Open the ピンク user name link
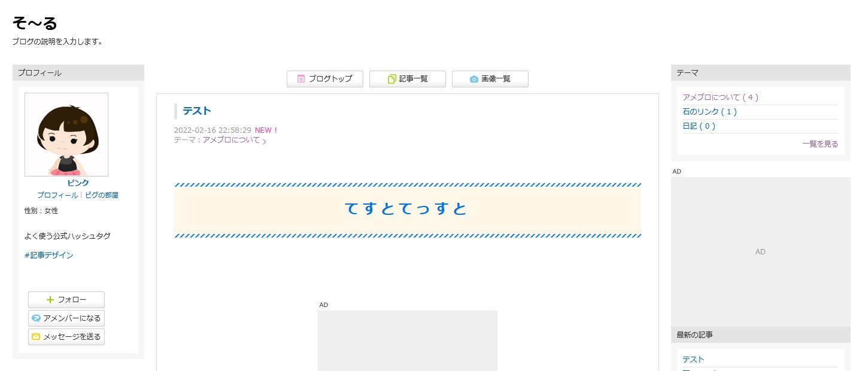Screen dimensions: 868x371 pyautogui.click(x=78, y=183)
